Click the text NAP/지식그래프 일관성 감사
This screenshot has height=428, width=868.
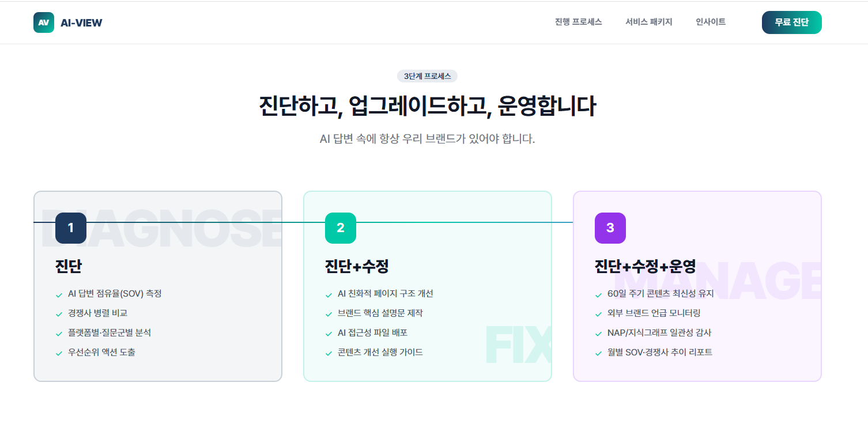tap(659, 333)
